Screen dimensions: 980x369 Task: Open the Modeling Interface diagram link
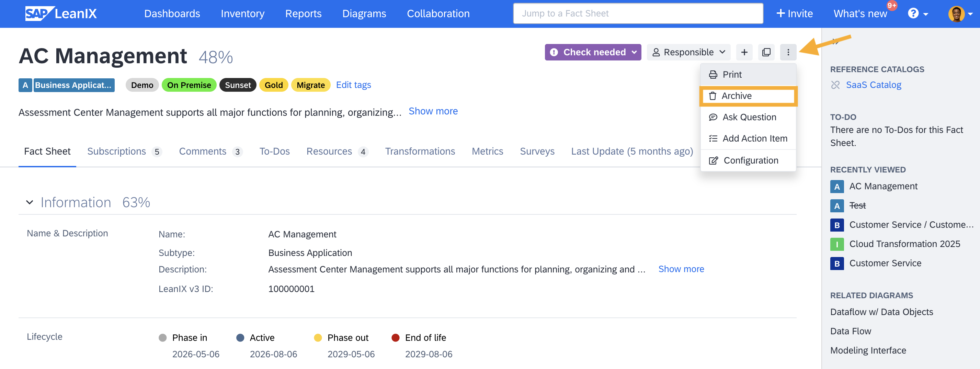tap(868, 351)
